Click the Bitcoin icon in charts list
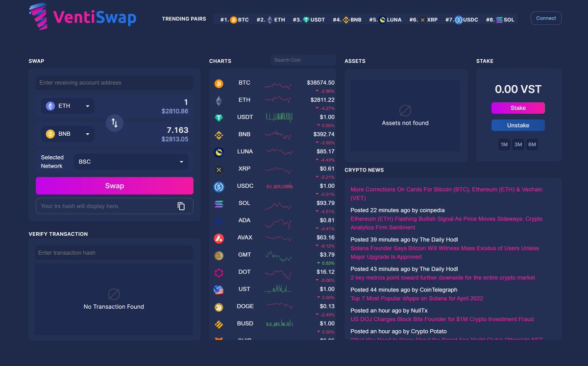 pos(219,84)
